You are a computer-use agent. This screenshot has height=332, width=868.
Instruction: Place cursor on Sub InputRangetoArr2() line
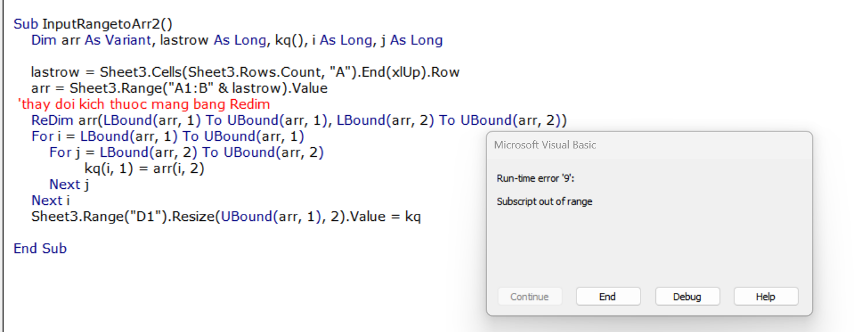click(93, 24)
